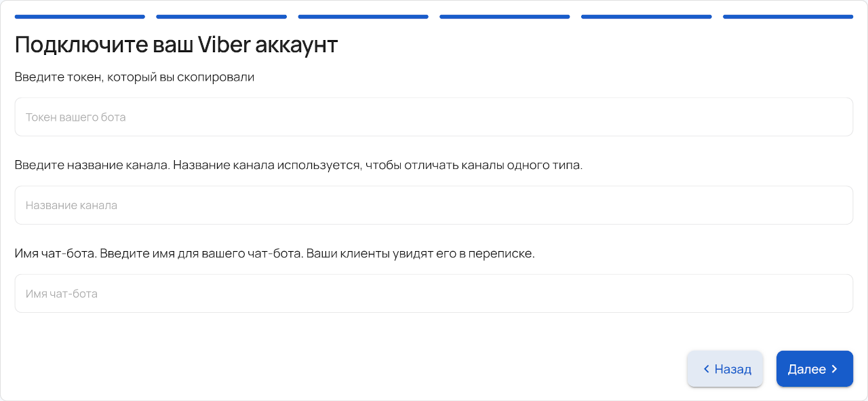This screenshot has width=868, height=401.
Task: Focus the Токен вашего бота input field
Action: point(433,117)
